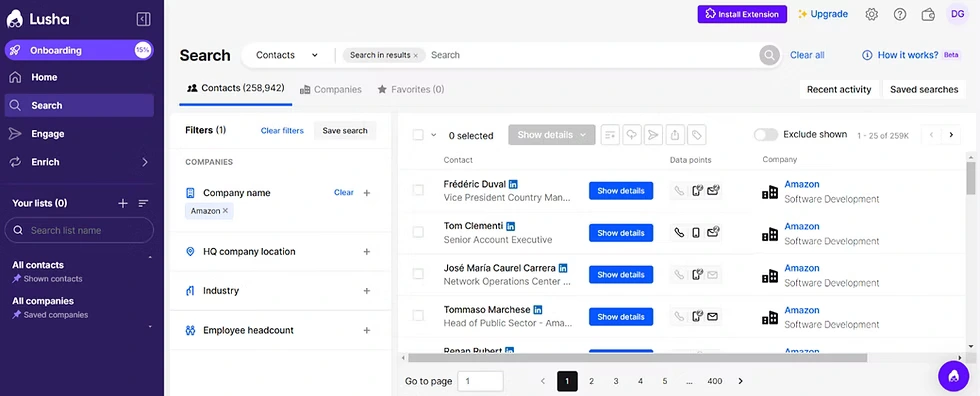The height and width of the screenshot is (396, 980).
Task: Add a new list with plus icon
Action: (123, 203)
